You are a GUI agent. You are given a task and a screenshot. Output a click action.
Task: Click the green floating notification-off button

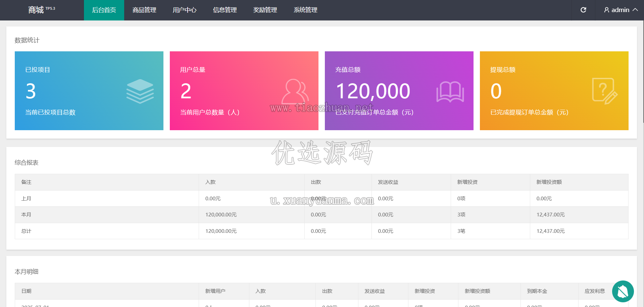(x=623, y=291)
